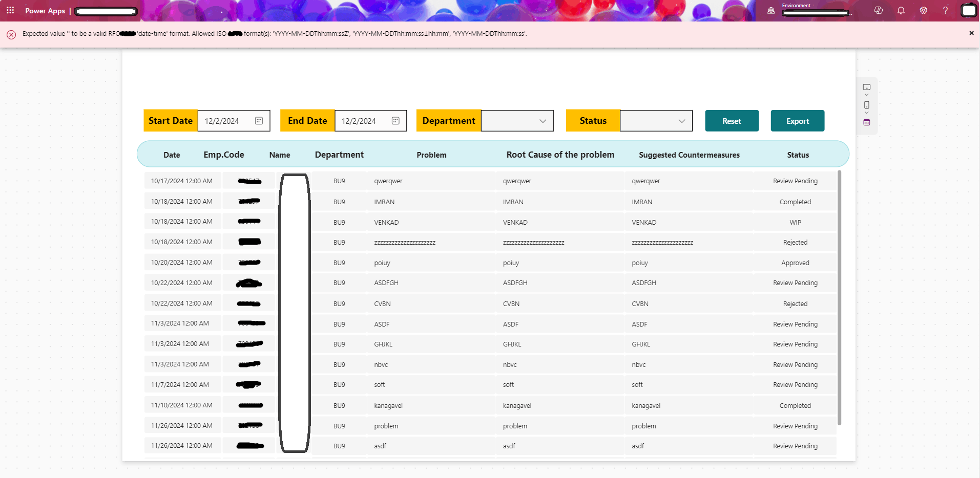Click the Root Cause of the problem header

[560, 155]
